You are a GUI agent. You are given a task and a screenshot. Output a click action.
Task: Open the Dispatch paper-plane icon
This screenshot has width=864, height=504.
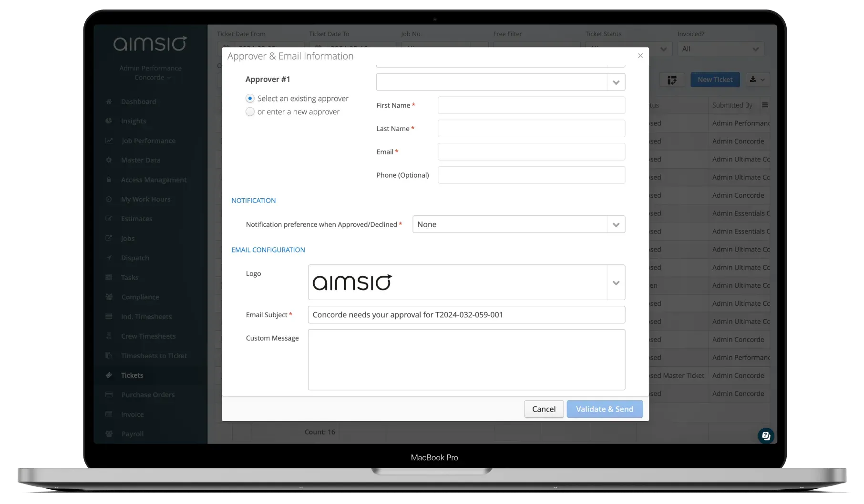[x=109, y=257]
